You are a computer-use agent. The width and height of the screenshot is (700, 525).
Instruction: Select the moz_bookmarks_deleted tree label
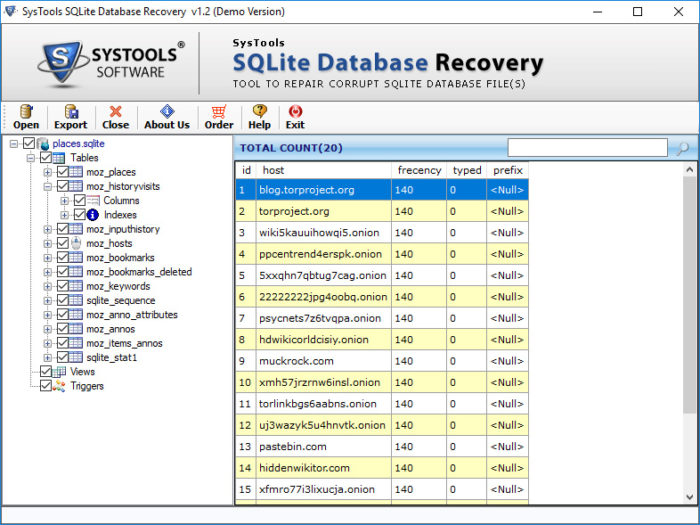(139, 272)
